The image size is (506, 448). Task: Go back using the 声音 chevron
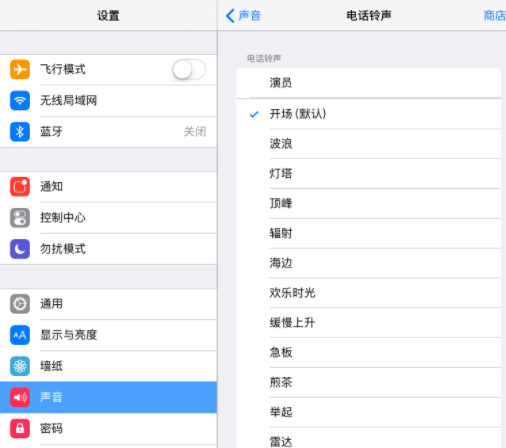point(243,15)
